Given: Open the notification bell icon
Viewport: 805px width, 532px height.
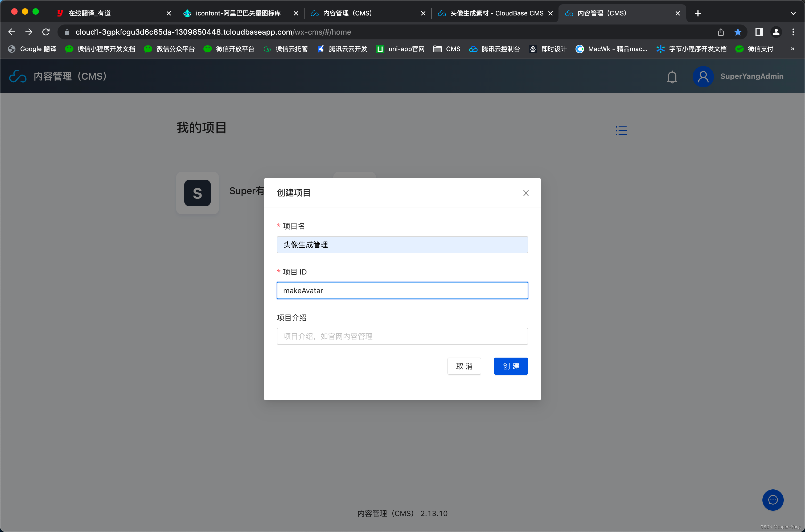Looking at the screenshot, I should 672,77.
